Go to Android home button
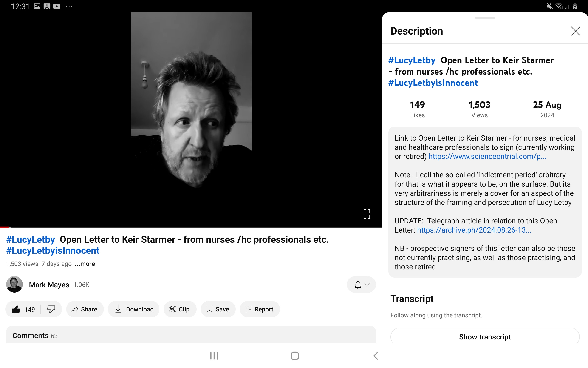Viewport: 588px width, 368px height. 295,356
